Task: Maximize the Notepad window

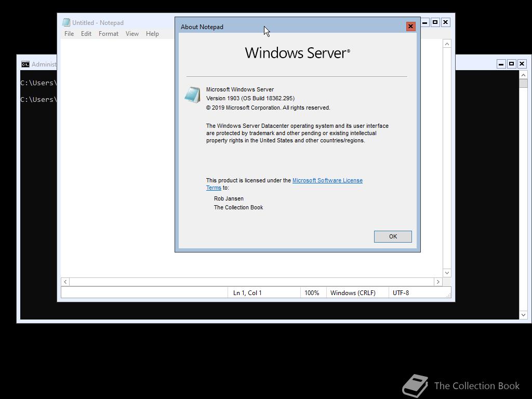Action: 435,22
